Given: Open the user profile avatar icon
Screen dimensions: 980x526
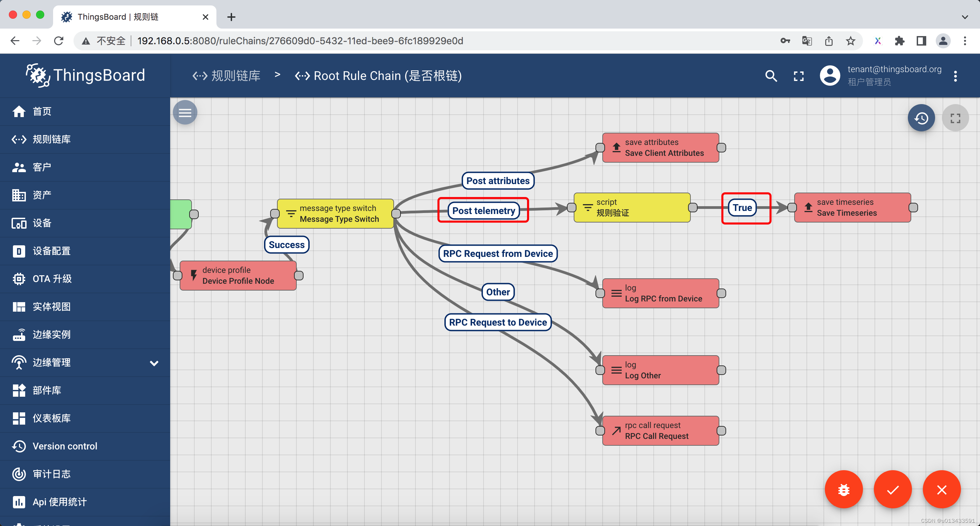Looking at the screenshot, I should pyautogui.click(x=830, y=76).
